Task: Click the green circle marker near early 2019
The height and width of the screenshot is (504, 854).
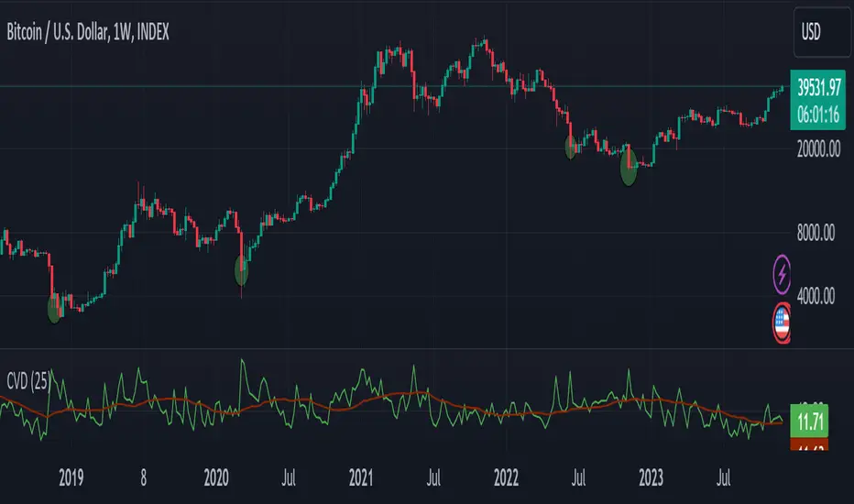Action: click(54, 310)
